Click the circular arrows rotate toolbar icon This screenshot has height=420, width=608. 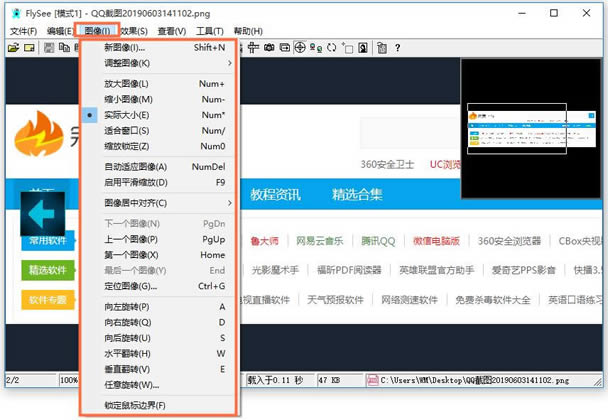coord(332,48)
